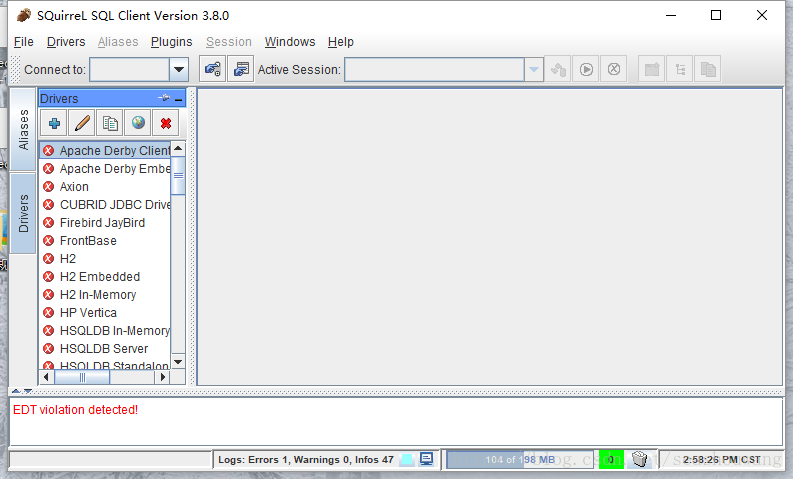The height and width of the screenshot is (479, 793).
Task: Select the Firebird JayBird driver
Action: 105,223
